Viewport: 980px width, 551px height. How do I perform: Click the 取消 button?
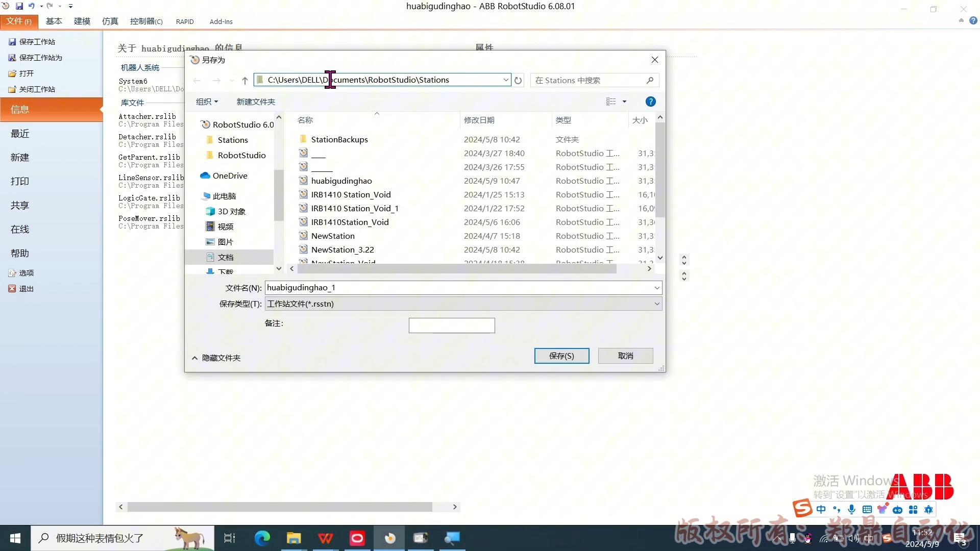pyautogui.click(x=625, y=356)
